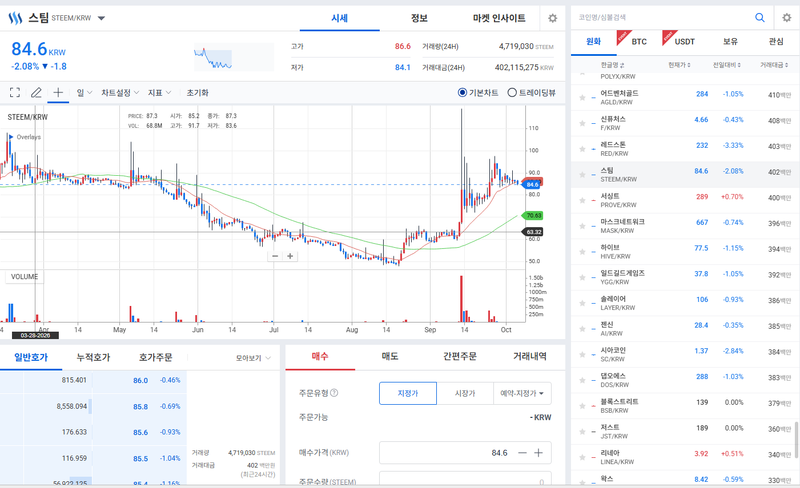Open the 간편주문 tab
The height and width of the screenshot is (488, 800).
(x=460, y=356)
